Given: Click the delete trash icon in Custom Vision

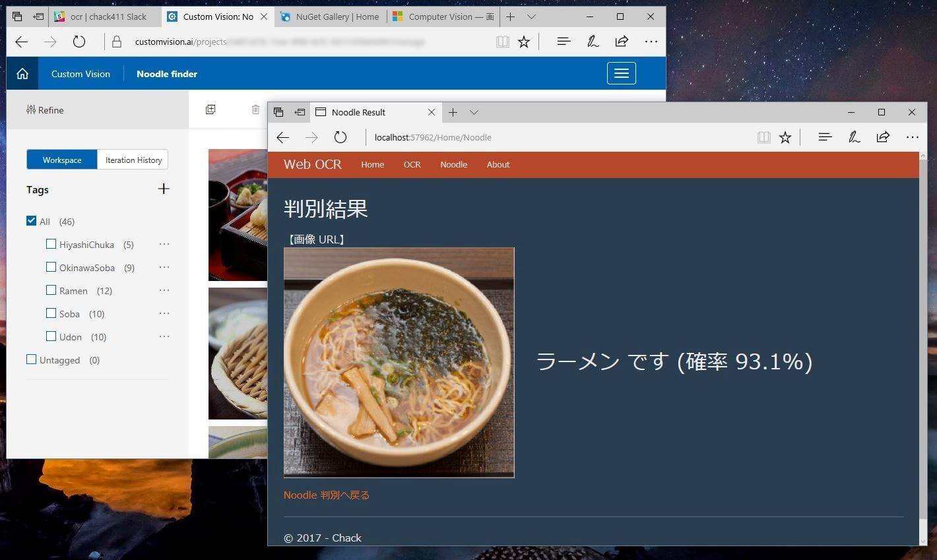Looking at the screenshot, I should point(255,109).
